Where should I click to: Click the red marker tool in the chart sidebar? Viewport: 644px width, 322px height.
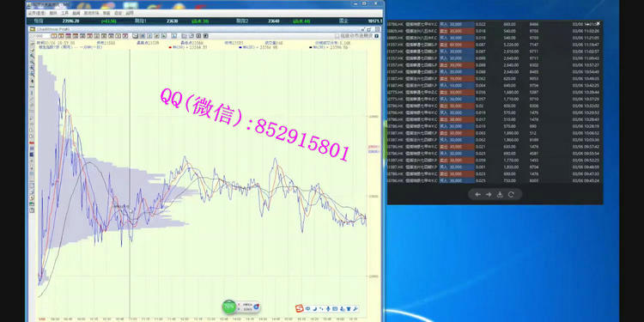(32, 143)
